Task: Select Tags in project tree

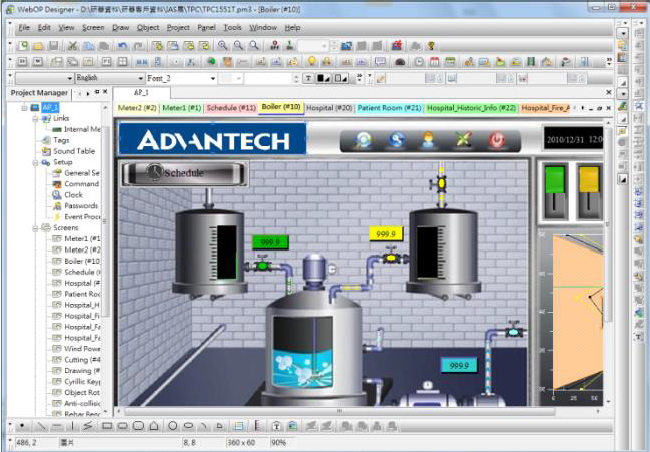Action: (x=61, y=141)
